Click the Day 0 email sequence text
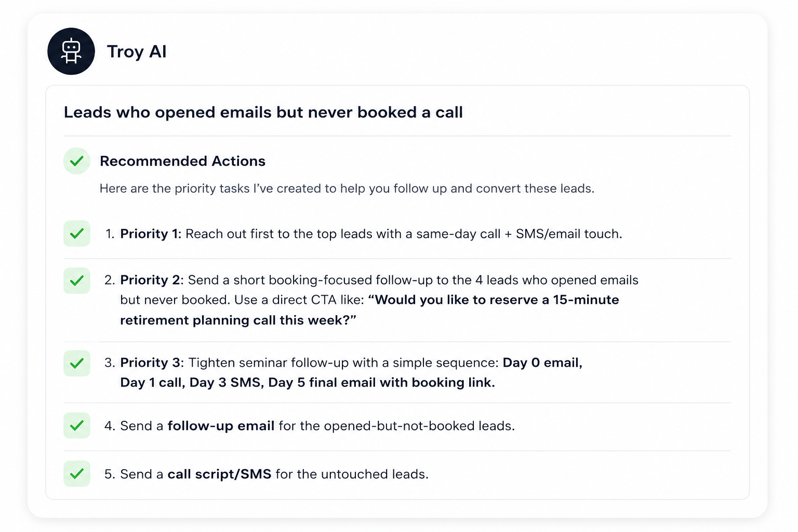The height and width of the screenshot is (532, 798). pyautogui.click(x=542, y=363)
